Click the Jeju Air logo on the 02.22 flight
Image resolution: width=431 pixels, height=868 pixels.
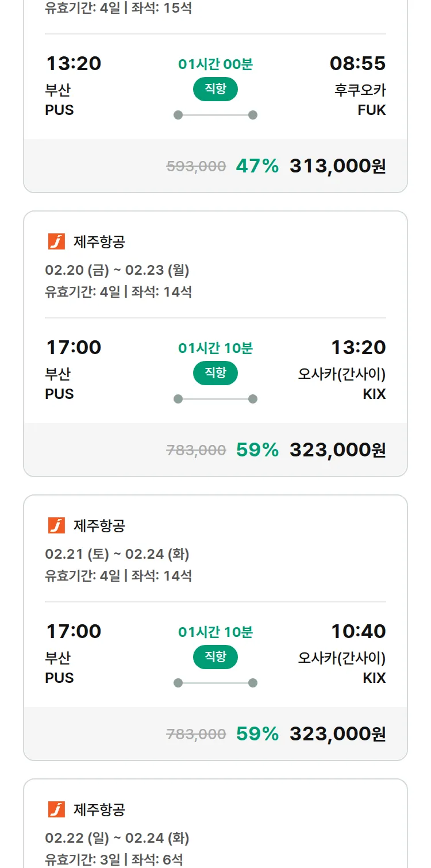point(56,809)
